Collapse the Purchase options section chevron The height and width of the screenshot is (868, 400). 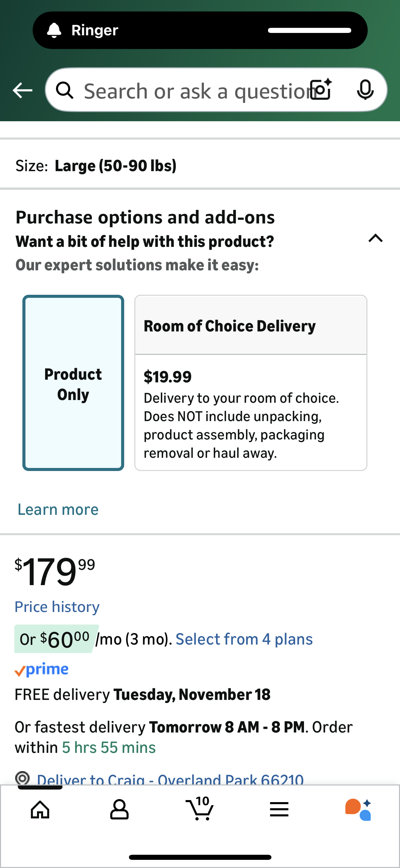pyautogui.click(x=376, y=238)
